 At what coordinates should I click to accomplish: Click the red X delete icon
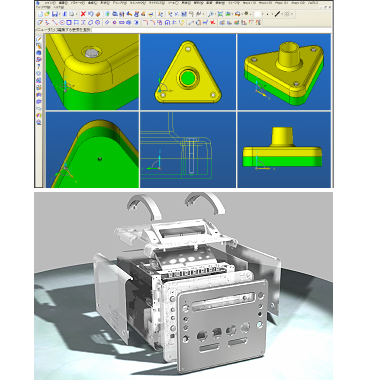83,14
